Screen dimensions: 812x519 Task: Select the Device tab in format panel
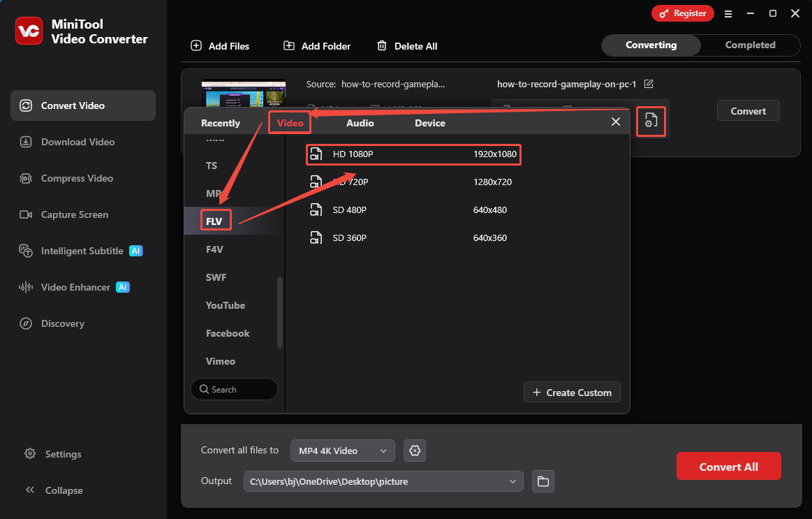[430, 123]
